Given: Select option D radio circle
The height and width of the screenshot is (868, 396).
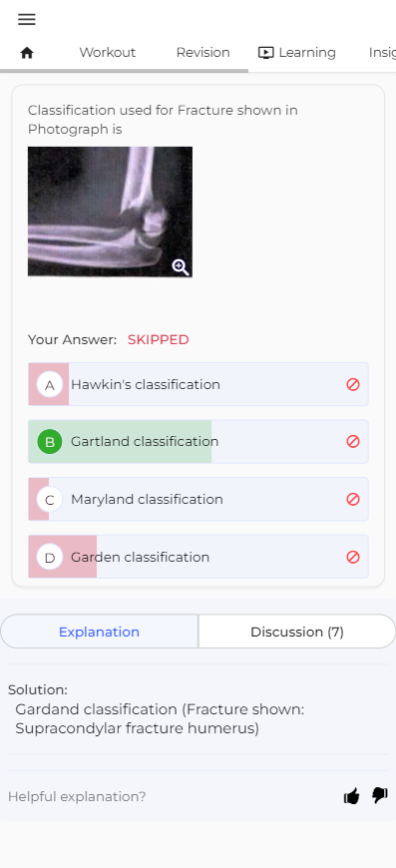Looking at the screenshot, I should [50, 557].
